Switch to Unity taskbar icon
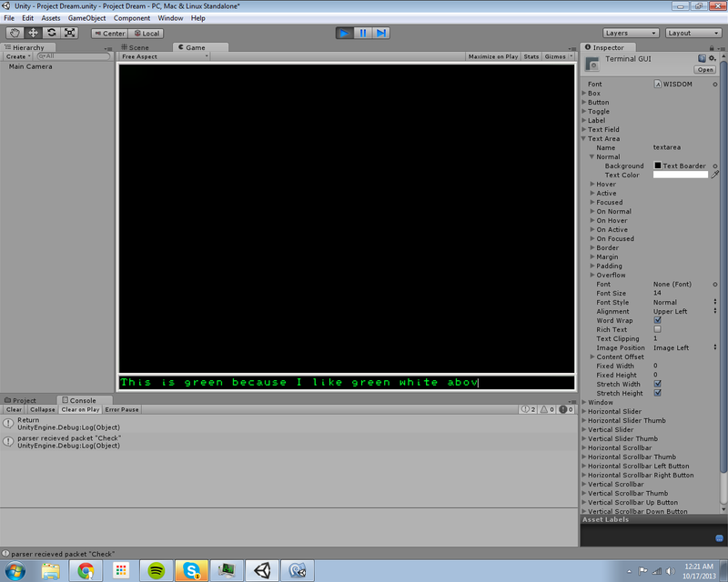The height and width of the screenshot is (582, 728). (262, 570)
